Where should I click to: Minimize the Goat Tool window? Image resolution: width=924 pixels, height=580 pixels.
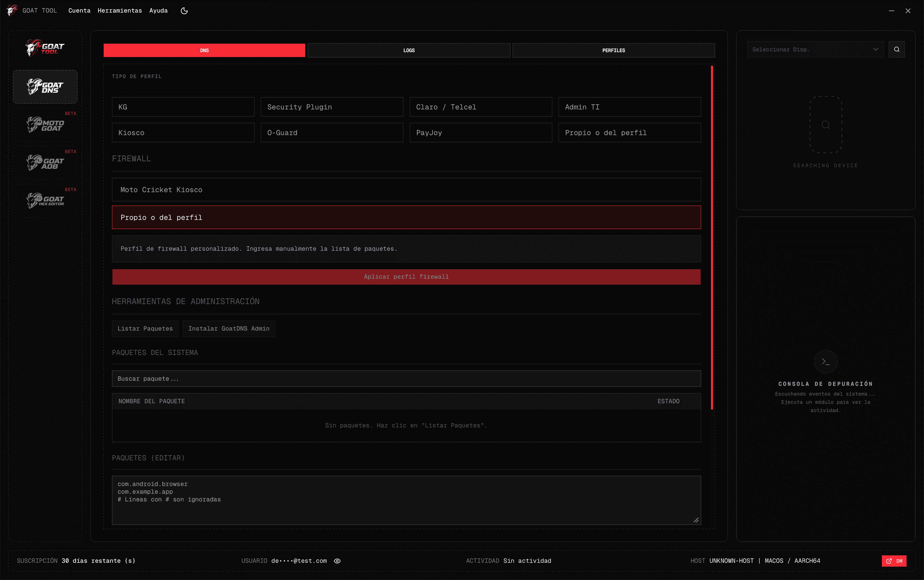pyautogui.click(x=891, y=11)
